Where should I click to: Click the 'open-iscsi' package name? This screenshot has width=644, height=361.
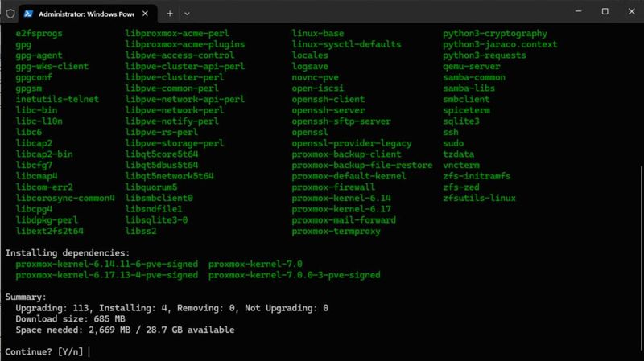[318, 88]
